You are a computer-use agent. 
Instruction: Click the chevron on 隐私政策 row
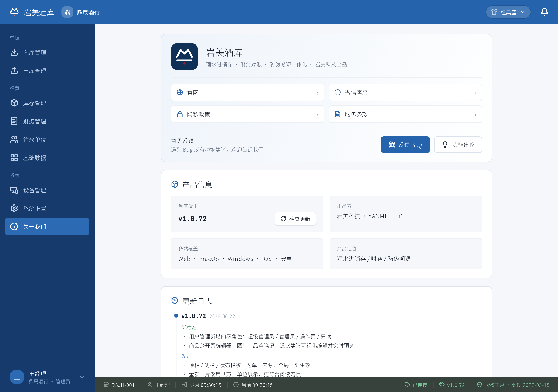(317, 115)
